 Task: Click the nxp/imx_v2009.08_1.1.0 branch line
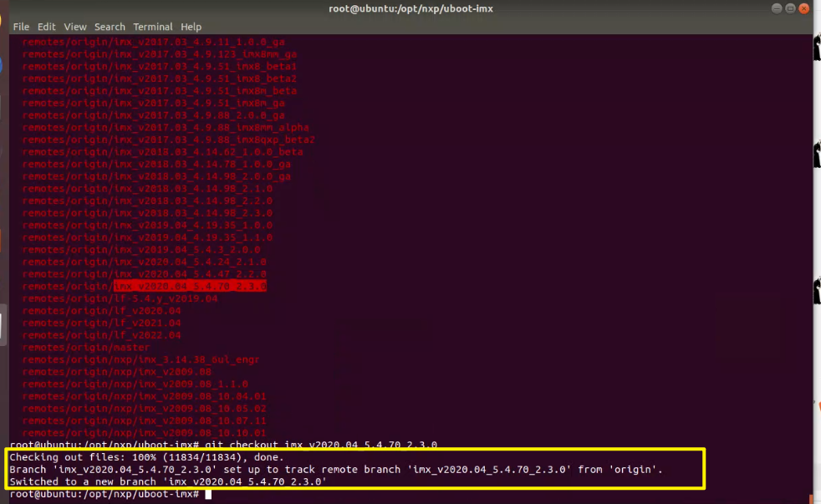[135, 384]
